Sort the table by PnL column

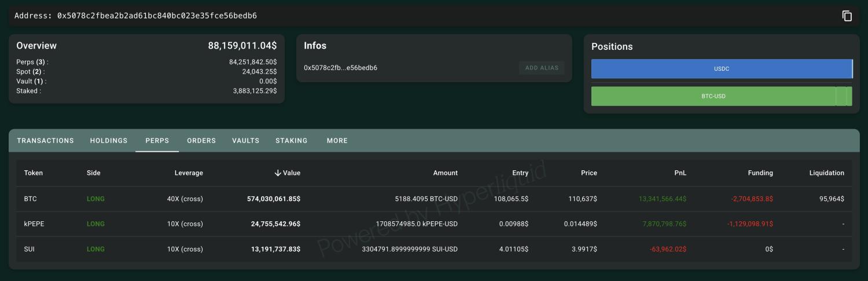[680, 173]
